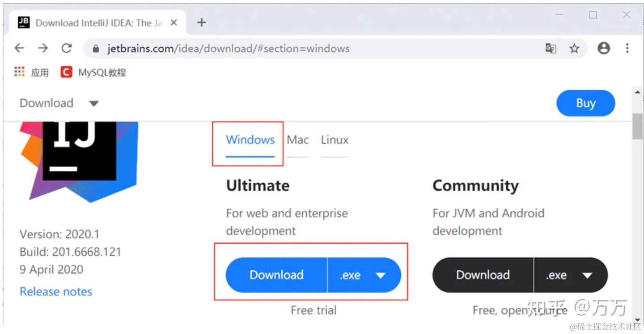
Task: Click the Free trial label
Action: pos(314,310)
